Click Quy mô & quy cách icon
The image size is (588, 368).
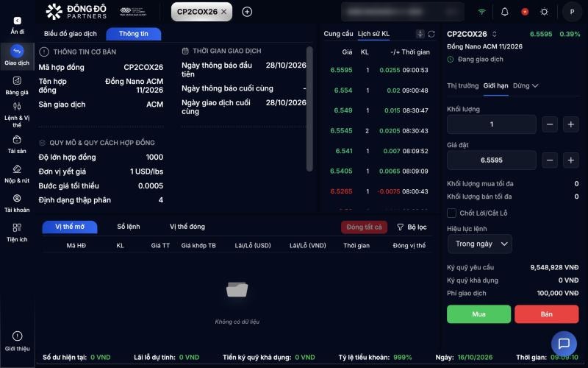click(43, 143)
